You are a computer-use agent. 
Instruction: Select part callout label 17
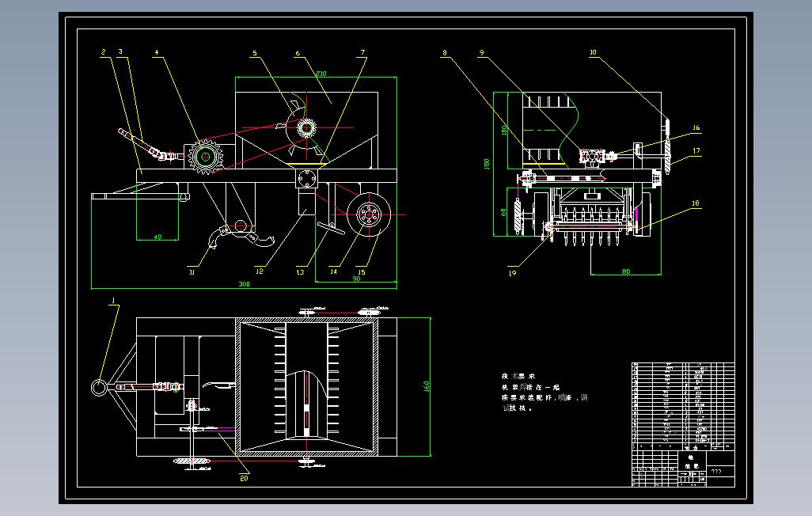point(696,150)
